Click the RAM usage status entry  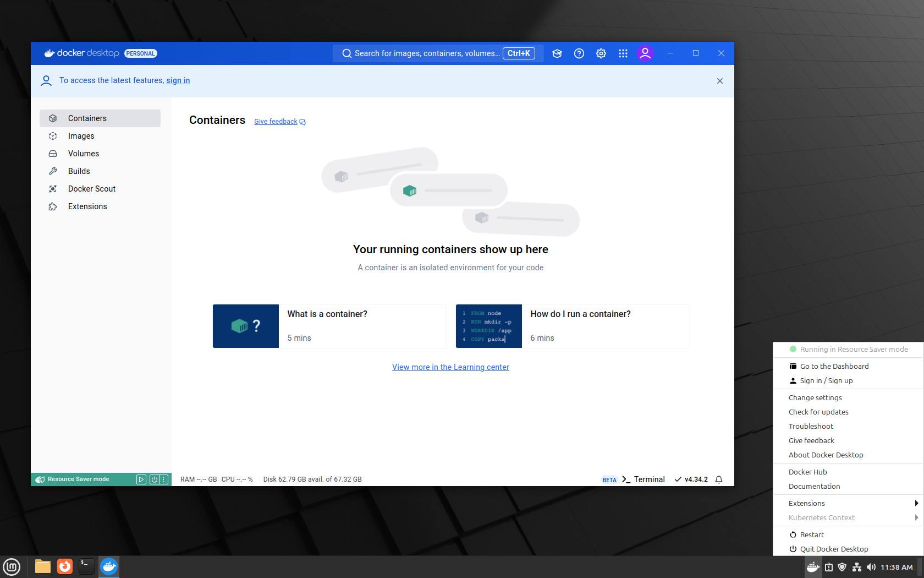coord(199,479)
